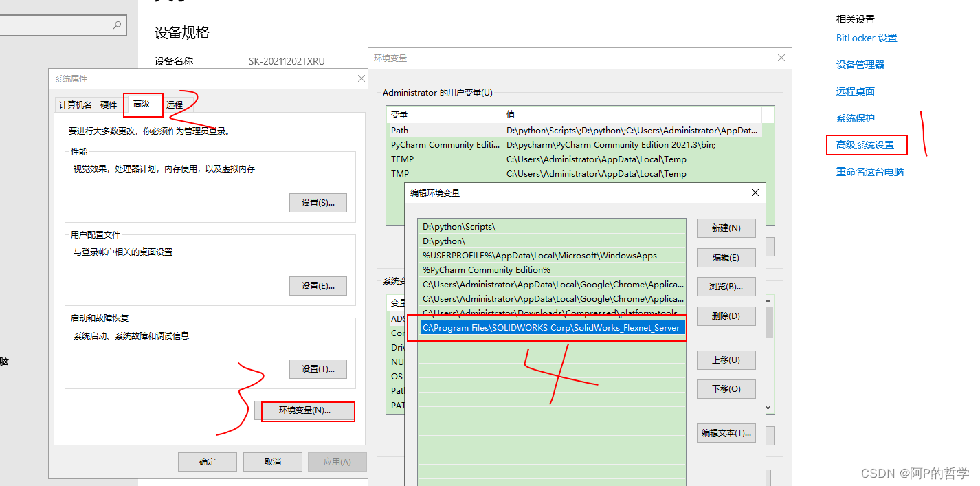Close the 系统属性 dialog
The height and width of the screenshot is (486, 980).
tap(361, 79)
